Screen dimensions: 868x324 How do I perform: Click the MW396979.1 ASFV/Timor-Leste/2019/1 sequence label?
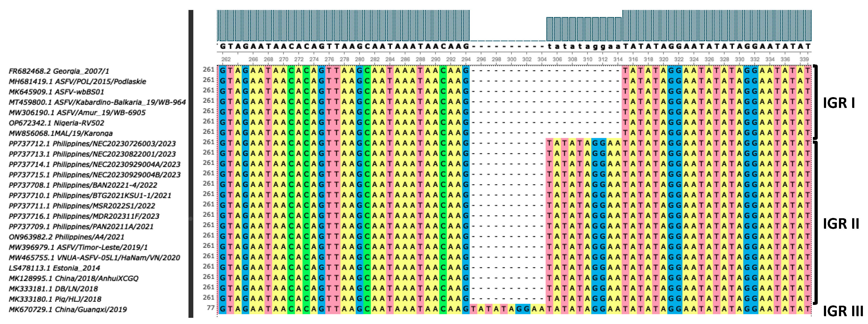[x=78, y=248]
